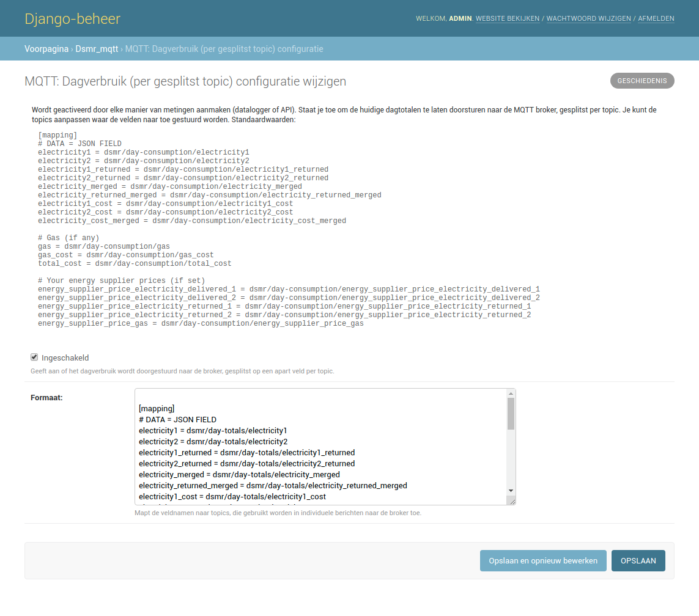Click '# DATA = JSON FIELD' line in textarea
The image size is (699, 616).
pyautogui.click(x=177, y=420)
